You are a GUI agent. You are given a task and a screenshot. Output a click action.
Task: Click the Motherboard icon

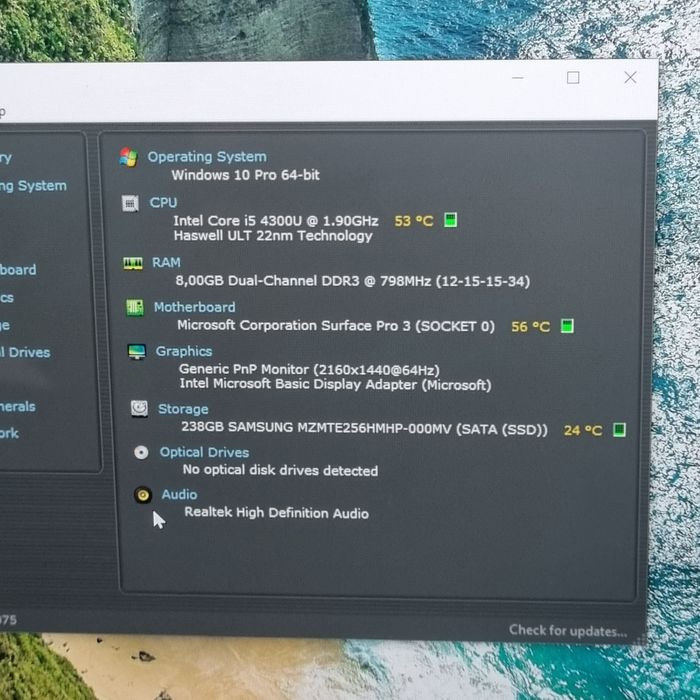pos(135,308)
